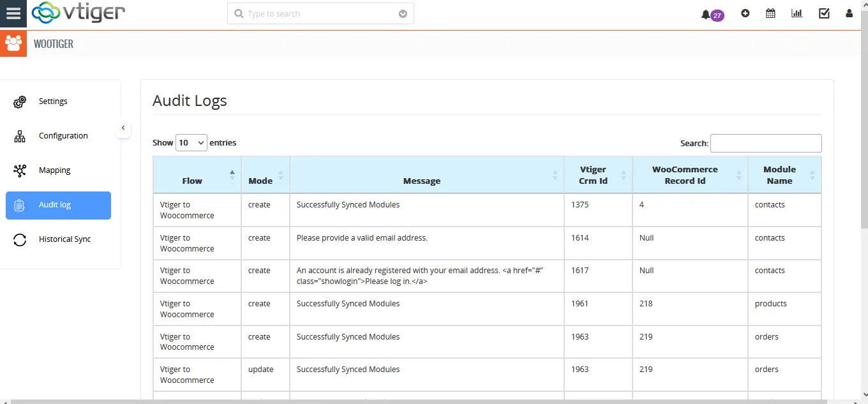
Task: Collapse the left sidebar panel
Action: point(123,128)
